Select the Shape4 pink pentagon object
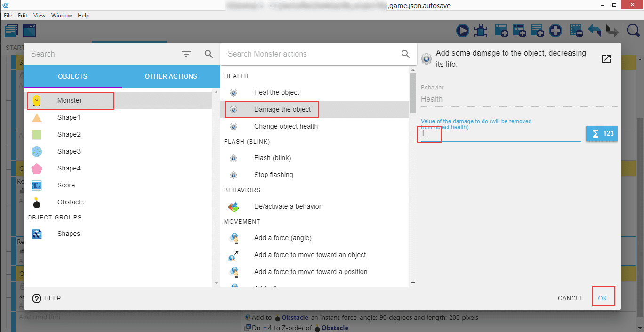This screenshot has height=332, width=644. point(69,168)
